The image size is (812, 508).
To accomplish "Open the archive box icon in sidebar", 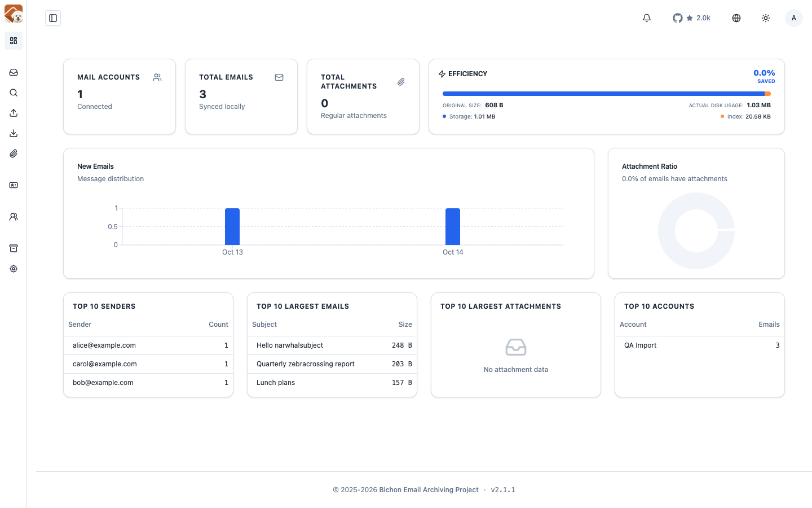I will 14,248.
